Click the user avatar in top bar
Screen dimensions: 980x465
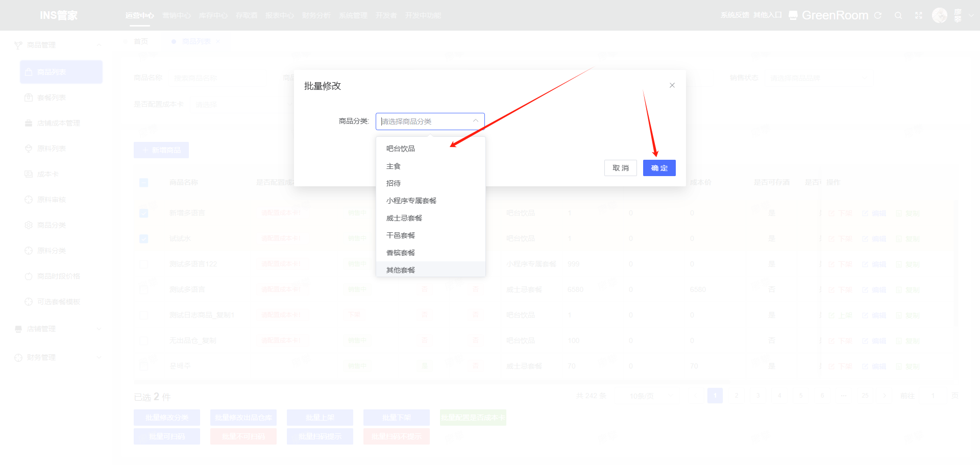940,15
